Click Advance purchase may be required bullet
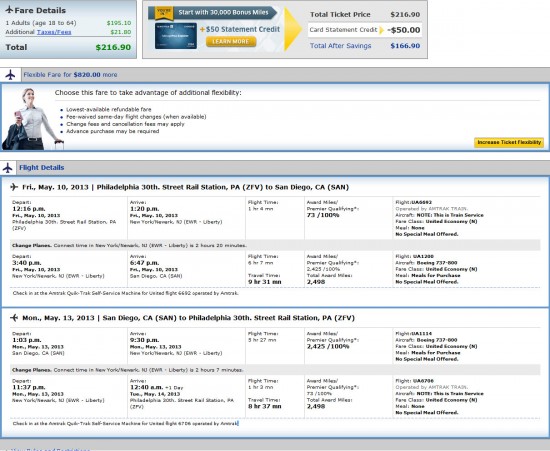 tap(113, 131)
